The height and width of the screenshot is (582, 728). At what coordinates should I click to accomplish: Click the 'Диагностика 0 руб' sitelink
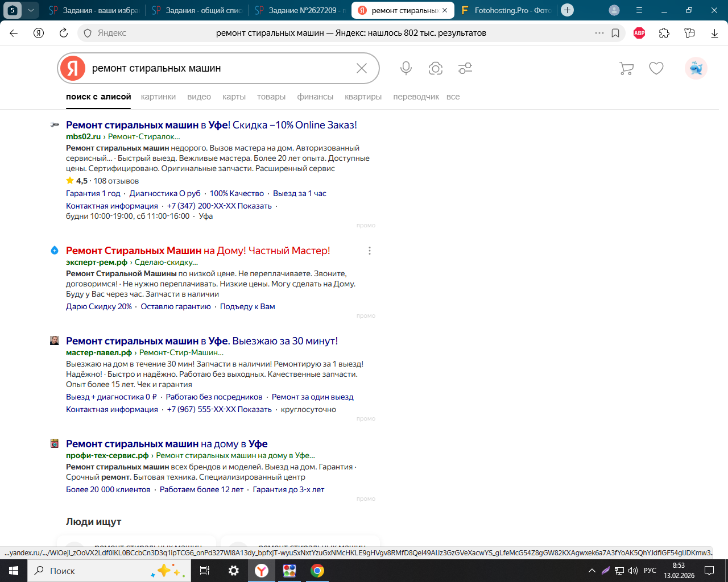tap(165, 193)
